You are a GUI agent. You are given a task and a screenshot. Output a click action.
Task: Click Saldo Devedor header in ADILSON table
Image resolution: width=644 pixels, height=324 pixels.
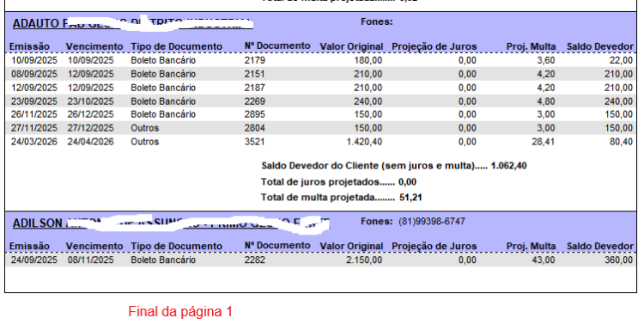click(x=600, y=247)
